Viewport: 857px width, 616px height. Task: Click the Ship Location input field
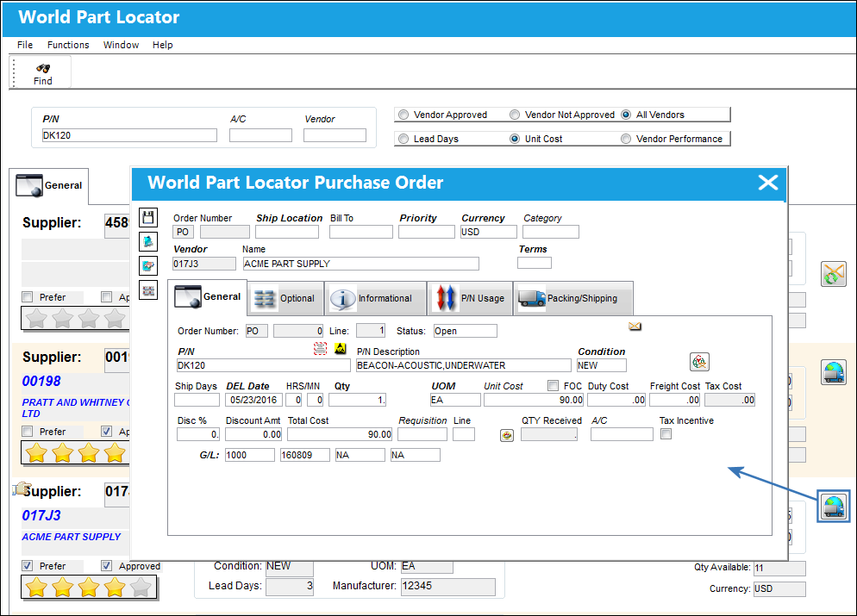[287, 232]
